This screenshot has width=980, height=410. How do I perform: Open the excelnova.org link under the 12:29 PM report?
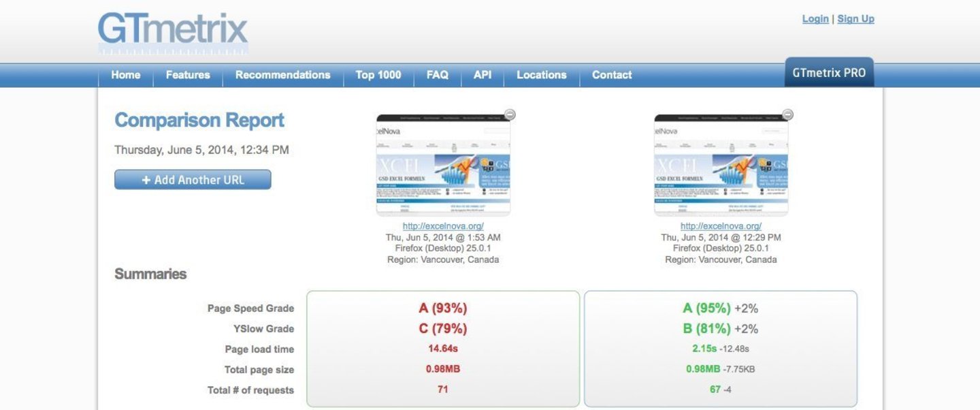[721, 226]
